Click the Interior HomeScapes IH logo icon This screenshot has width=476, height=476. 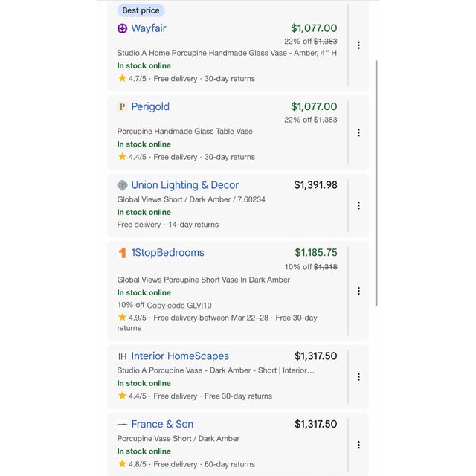(x=123, y=356)
